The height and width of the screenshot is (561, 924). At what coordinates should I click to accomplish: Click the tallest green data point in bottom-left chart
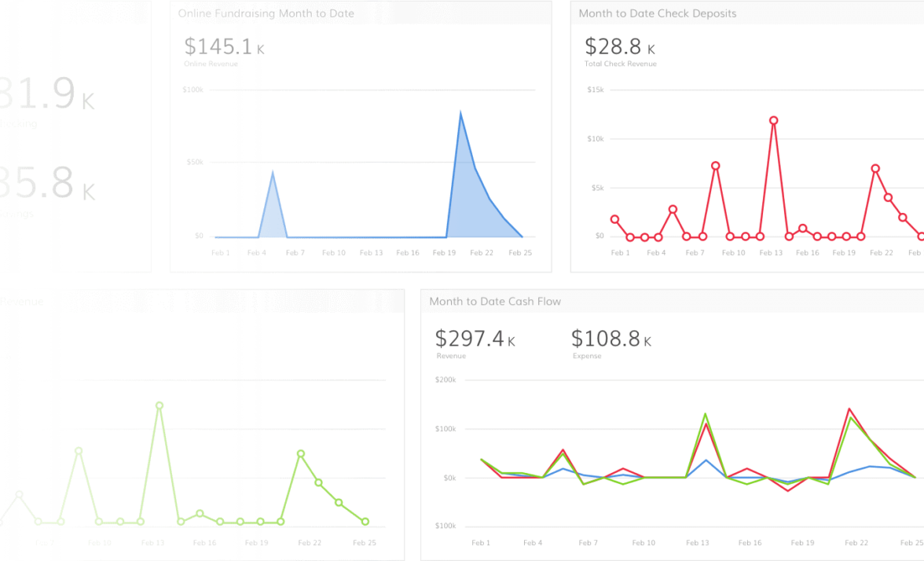tap(159, 406)
